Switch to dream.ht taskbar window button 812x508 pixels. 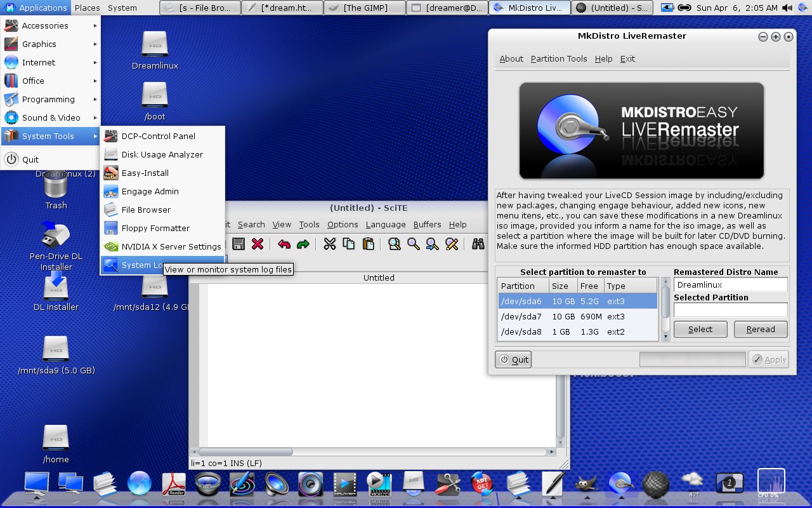pos(282,8)
